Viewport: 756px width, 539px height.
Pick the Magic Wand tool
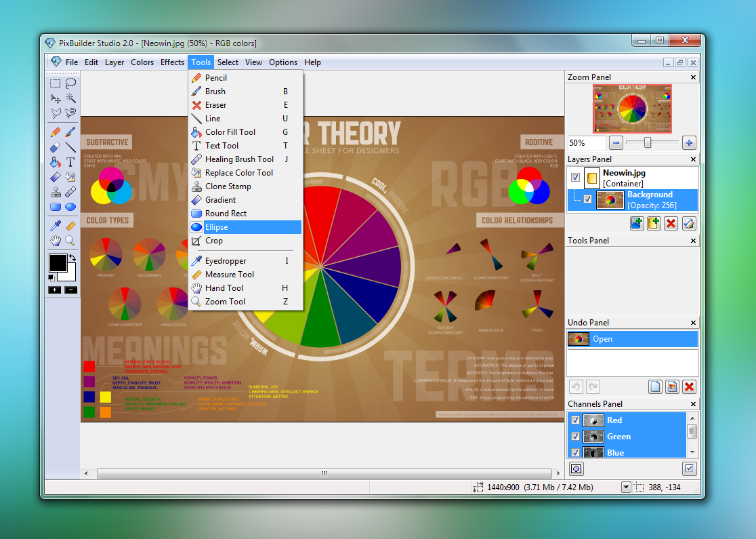point(70,98)
